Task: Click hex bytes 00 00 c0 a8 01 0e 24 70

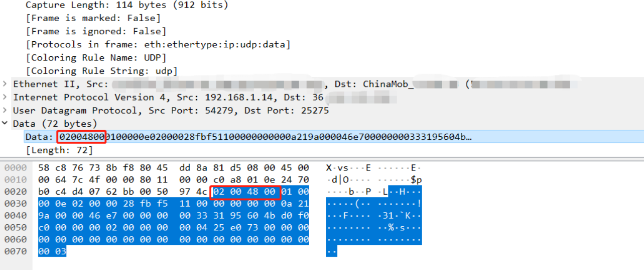Action: pos(244,179)
